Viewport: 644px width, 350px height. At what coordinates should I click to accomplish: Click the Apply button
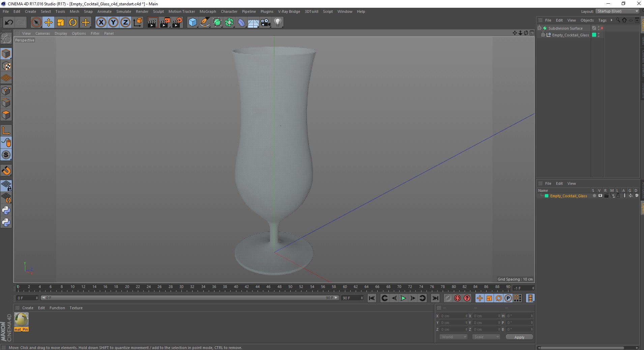click(x=519, y=337)
